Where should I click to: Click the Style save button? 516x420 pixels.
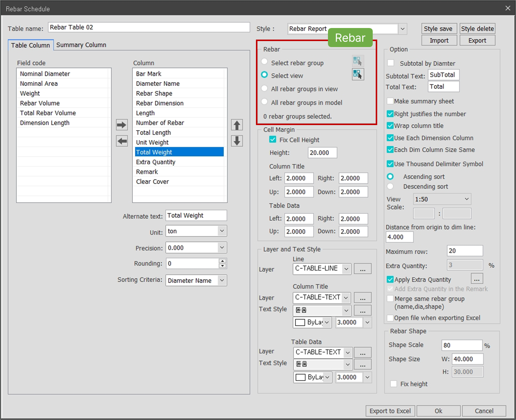pos(439,29)
